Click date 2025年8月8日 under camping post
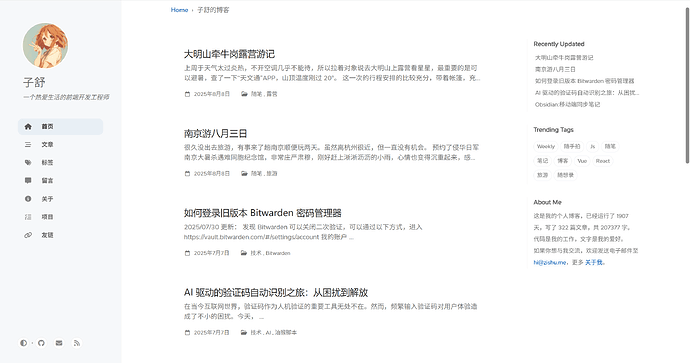This screenshot has height=363, width=690. 212,94
